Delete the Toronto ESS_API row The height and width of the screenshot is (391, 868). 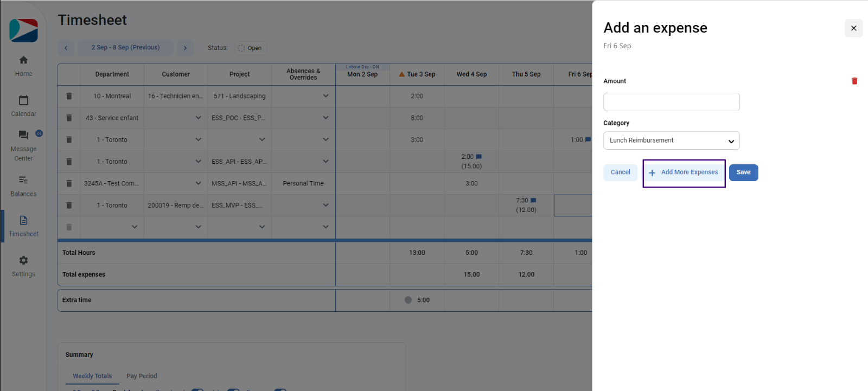tap(69, 162)
